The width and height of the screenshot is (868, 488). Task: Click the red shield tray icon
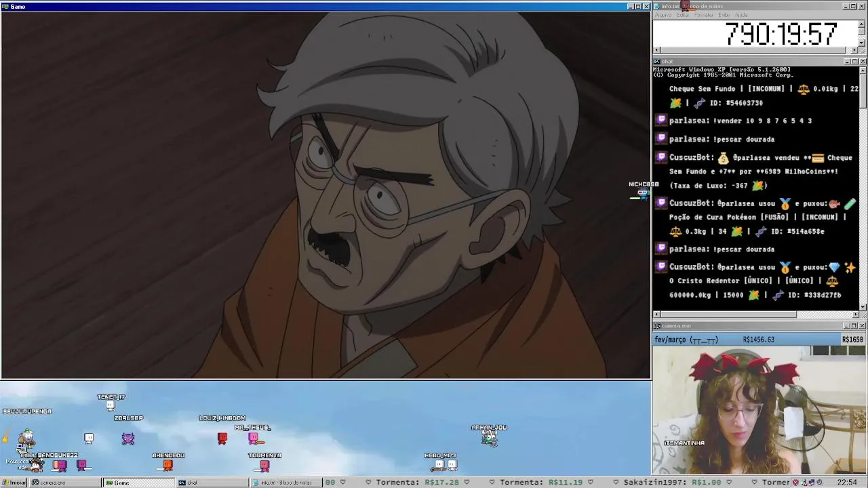click(797, 483)
